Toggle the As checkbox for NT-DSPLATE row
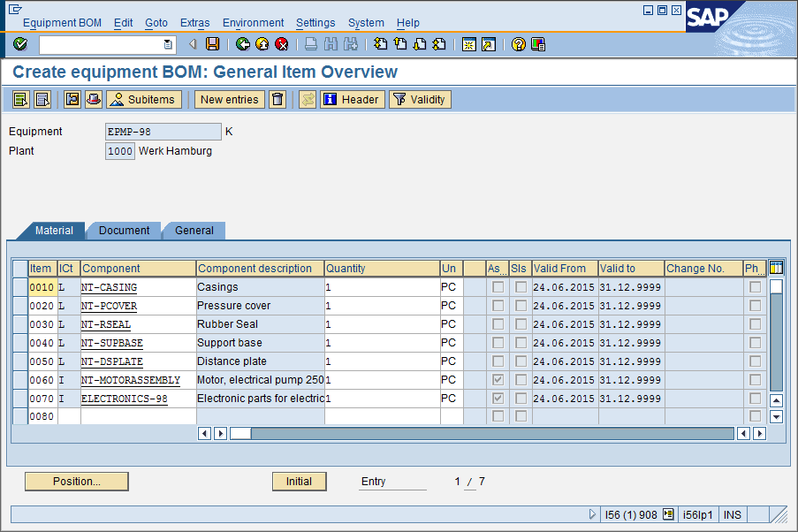Image resolution: width=798 pixels, height=532 pixels. click(x=498, y=361)
